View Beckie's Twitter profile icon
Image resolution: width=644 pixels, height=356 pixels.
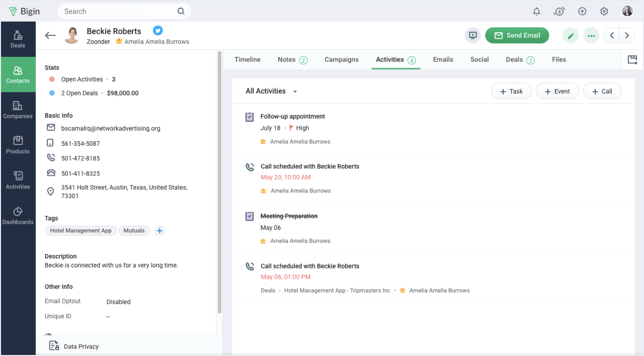click(157, 31)
